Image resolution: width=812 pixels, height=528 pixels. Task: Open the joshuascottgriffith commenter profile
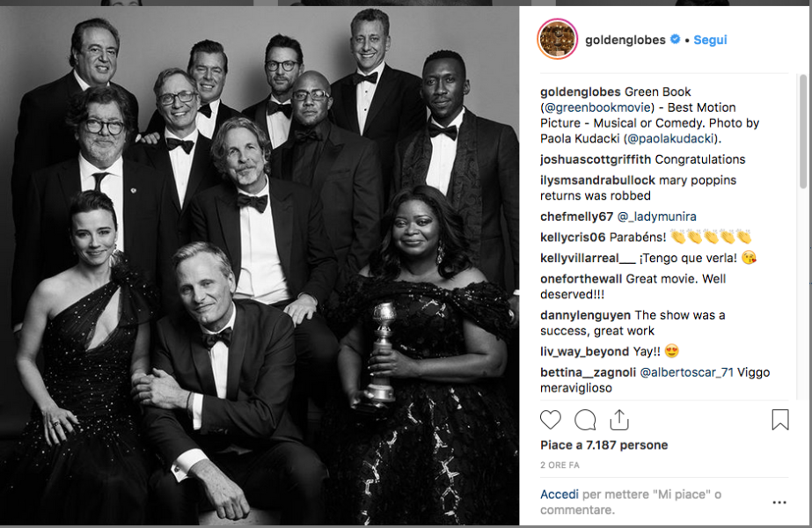[596, 159]
